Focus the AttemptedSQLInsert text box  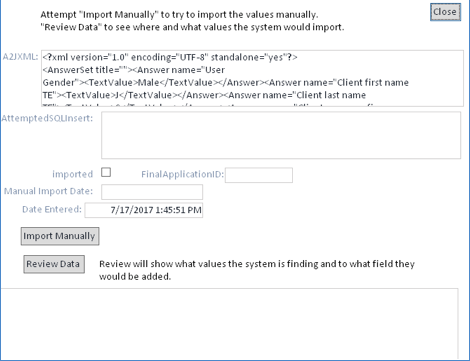(x=281, y=135)
